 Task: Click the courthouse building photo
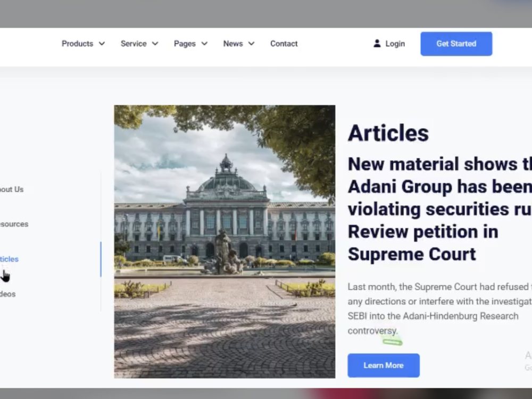[225, 242]
